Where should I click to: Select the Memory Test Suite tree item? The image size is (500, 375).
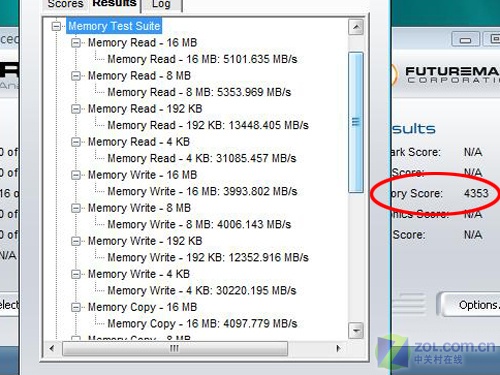[x=114, y=26]
